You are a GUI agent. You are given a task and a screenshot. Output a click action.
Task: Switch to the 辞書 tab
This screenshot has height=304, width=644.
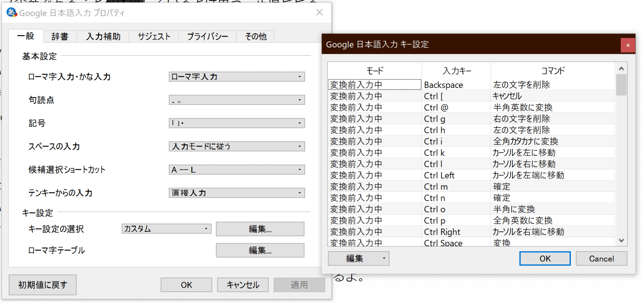click(x=60, y=37)
